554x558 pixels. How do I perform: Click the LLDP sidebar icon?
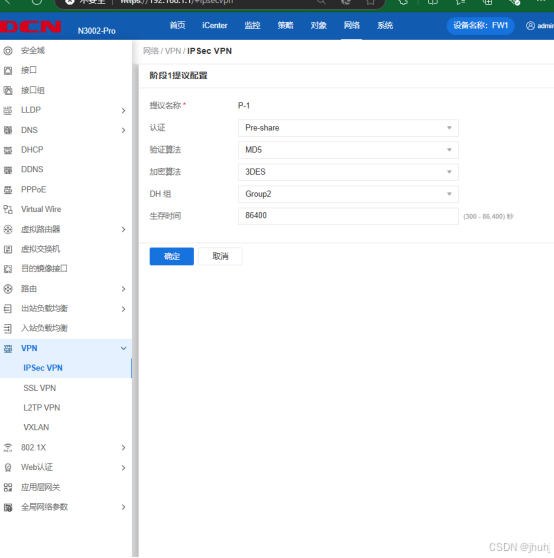[x=8, y=110]
